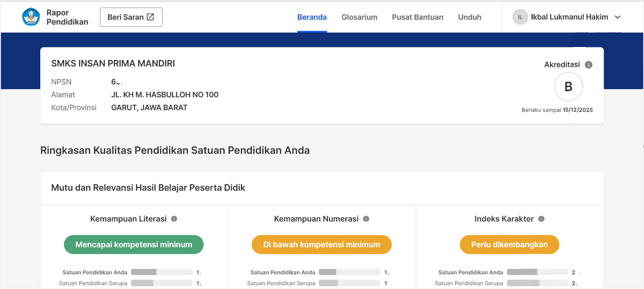Image resolution: width=644 pixels, height=289 pixels.
Task: Open Kemampuan Numerasi info icon
Action: (x=366, y=219)
